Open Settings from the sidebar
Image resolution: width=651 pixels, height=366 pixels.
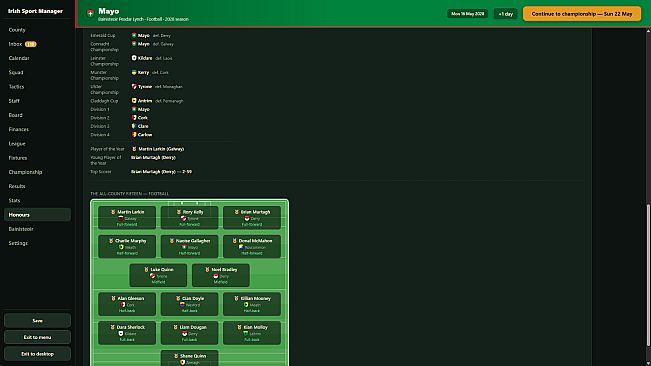click(37, 243)
